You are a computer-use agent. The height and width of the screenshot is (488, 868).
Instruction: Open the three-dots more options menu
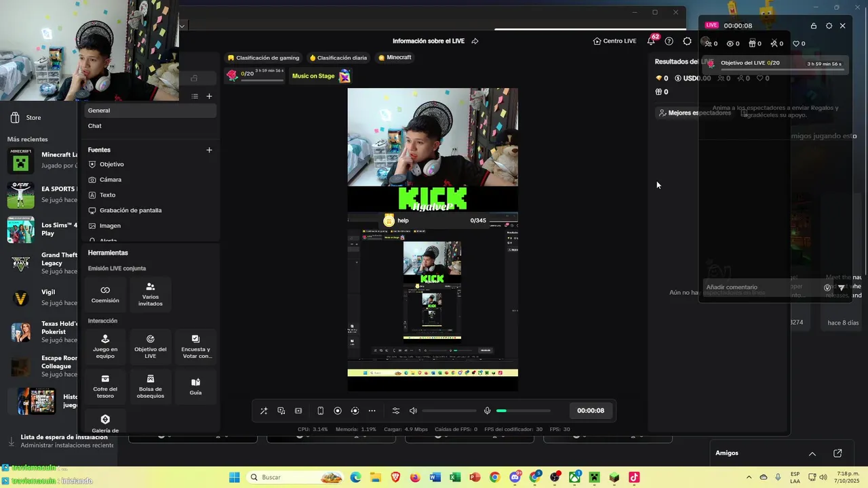(x=372, y=411)
